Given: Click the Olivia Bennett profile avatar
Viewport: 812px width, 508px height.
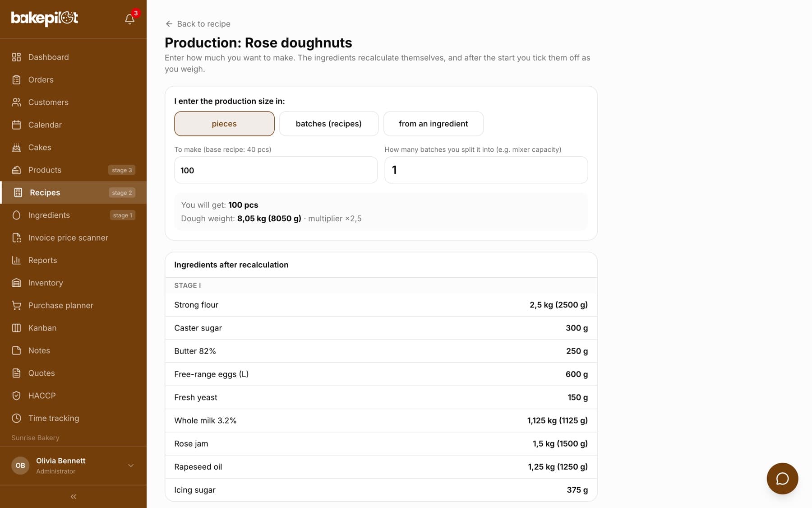Looking at the screenshot, I should click(20, 466).
